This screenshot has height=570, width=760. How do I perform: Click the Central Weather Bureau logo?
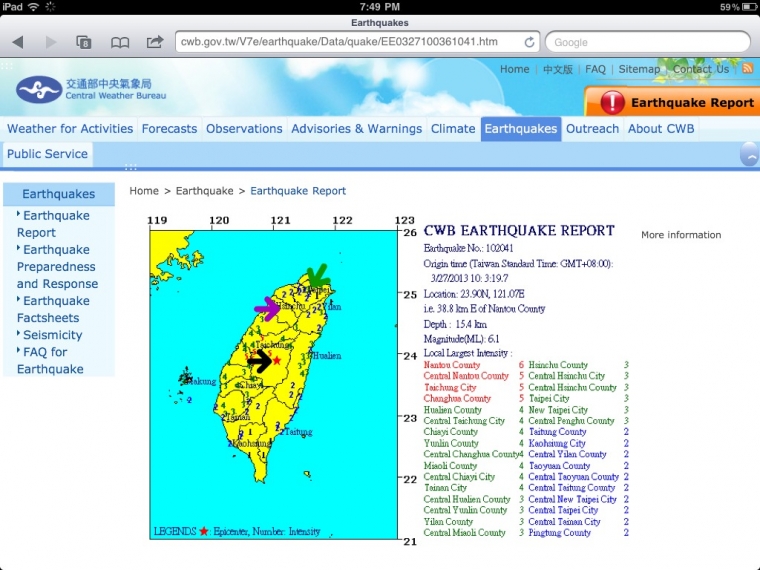91,90
